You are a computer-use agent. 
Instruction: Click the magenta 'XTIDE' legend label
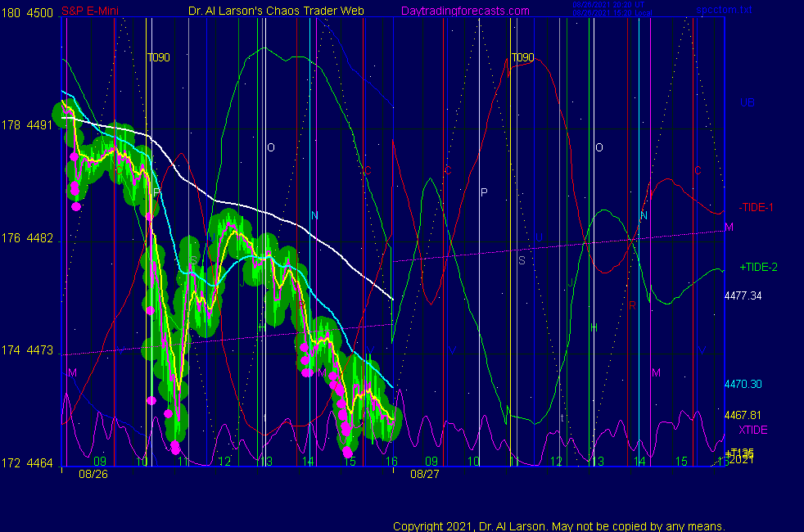(x=752, y=430)
